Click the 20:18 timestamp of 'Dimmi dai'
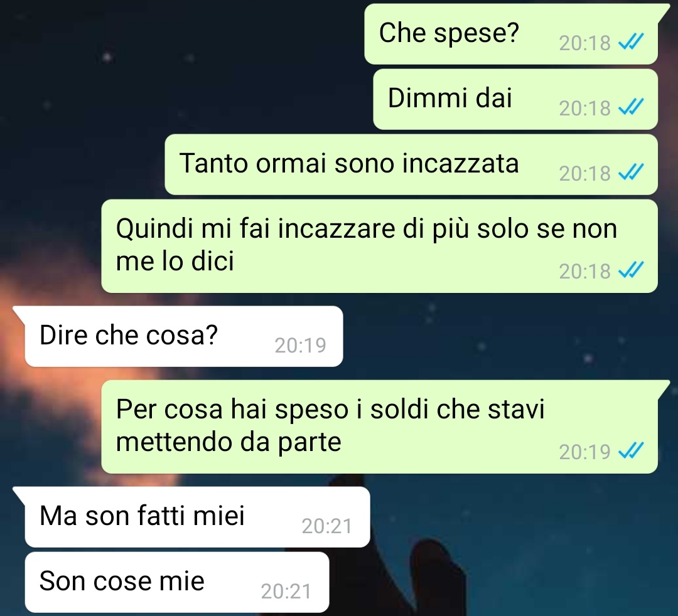 pos(584,108)
